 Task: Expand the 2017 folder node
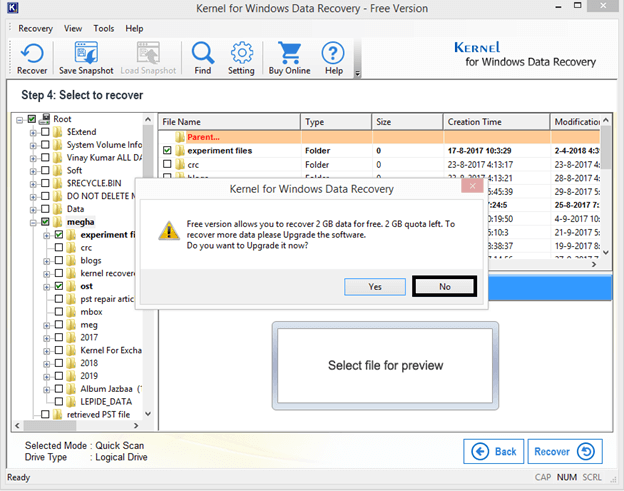click(x=47, y=338)
